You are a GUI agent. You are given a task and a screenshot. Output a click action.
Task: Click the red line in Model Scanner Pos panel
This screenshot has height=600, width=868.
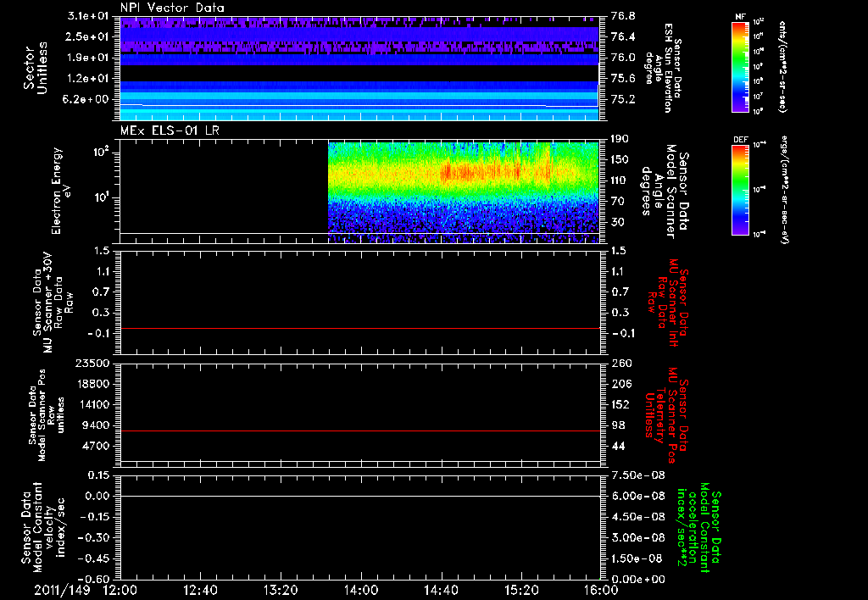[x=360, y=431]
